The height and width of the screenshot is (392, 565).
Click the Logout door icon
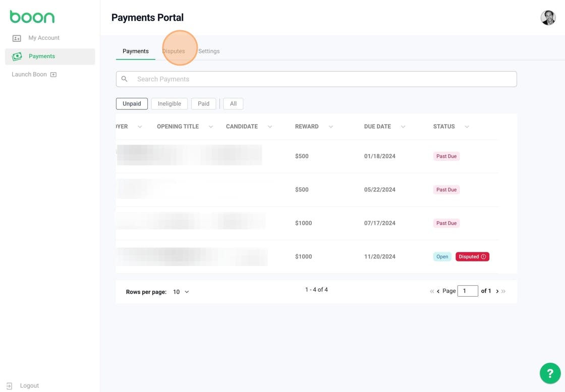point(10,386)
